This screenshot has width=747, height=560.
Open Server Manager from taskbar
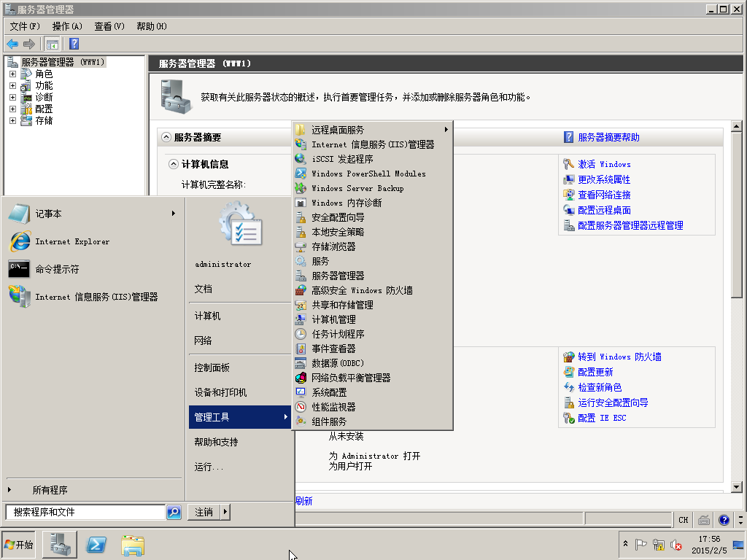pyautogui.click(x=60, y=545)
